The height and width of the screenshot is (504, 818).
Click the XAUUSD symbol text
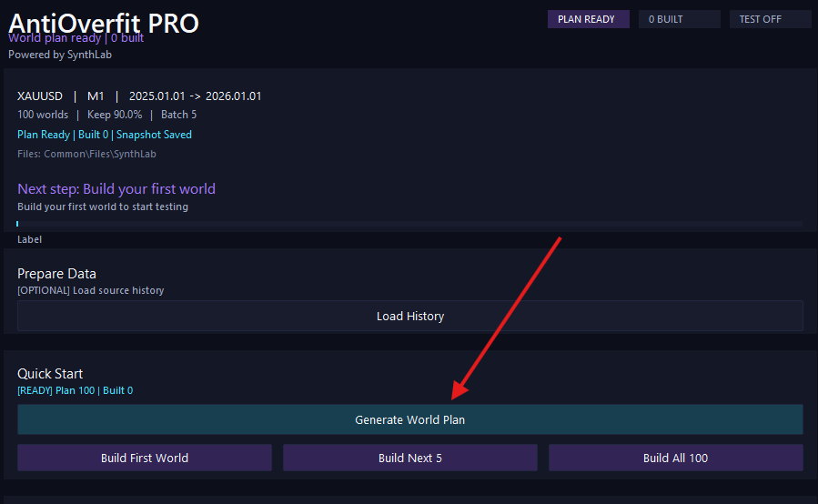click(40, 96)
